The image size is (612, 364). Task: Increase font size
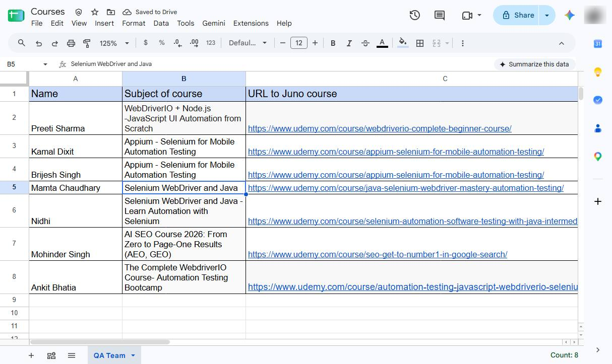315,43
